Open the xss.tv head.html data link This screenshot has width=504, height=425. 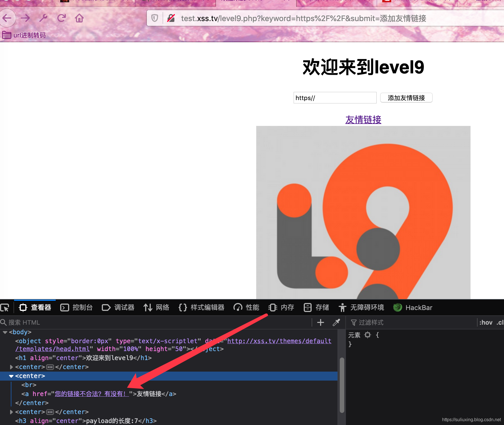tap(173, 345)
